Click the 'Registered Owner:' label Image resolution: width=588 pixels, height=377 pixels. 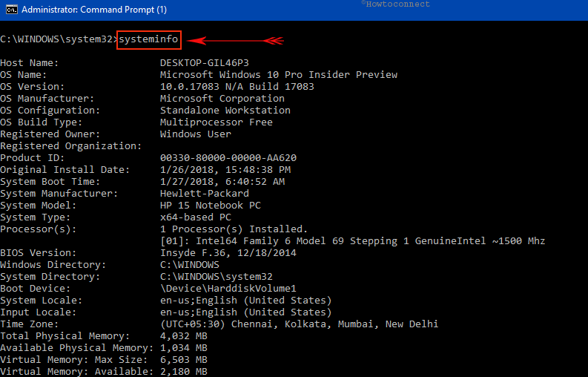point(50,134)
